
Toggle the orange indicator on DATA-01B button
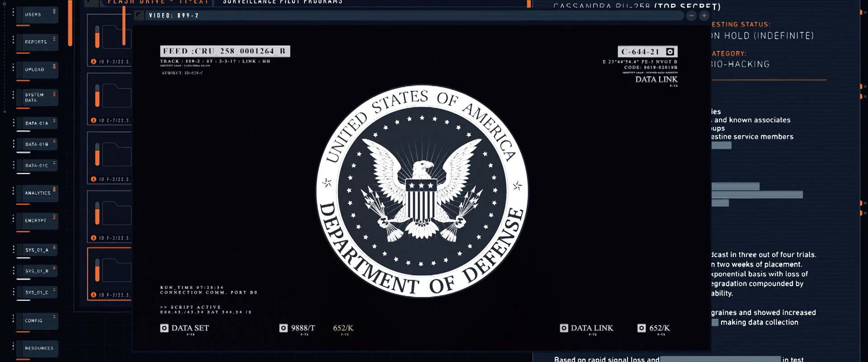(54, 142)
